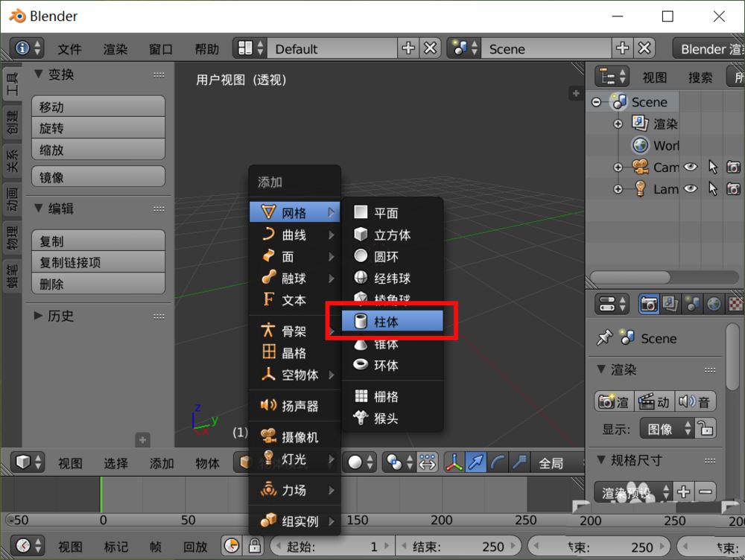This screenshot has height=560, width=745.
Task: Expand the Camera item in outliner
Action: (x=618, y=167)
